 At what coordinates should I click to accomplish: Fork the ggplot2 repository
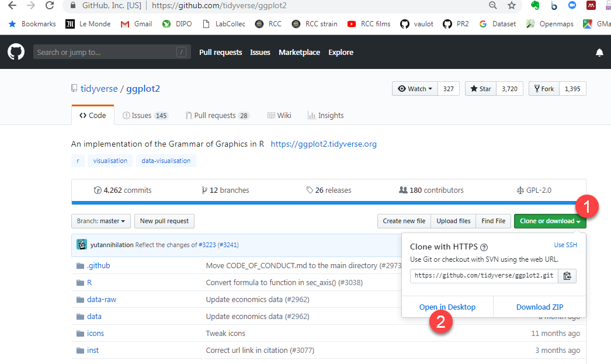[544, 89]
